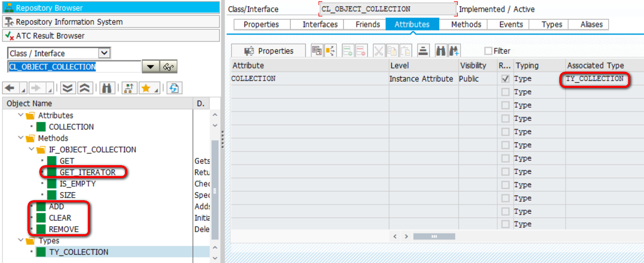This screenshot has height=263, width=644.
Task: Switch to the Properties tab
Action: [x=261, y=24]
